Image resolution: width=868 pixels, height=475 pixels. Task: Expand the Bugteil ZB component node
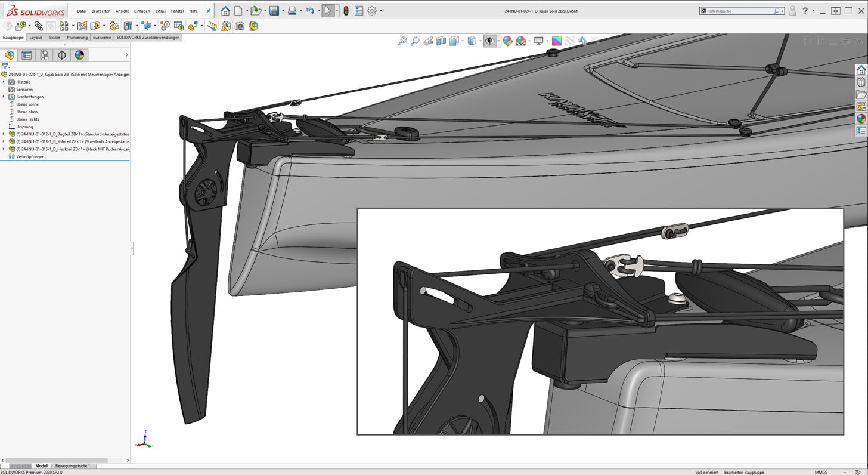[x=4, y=134]
